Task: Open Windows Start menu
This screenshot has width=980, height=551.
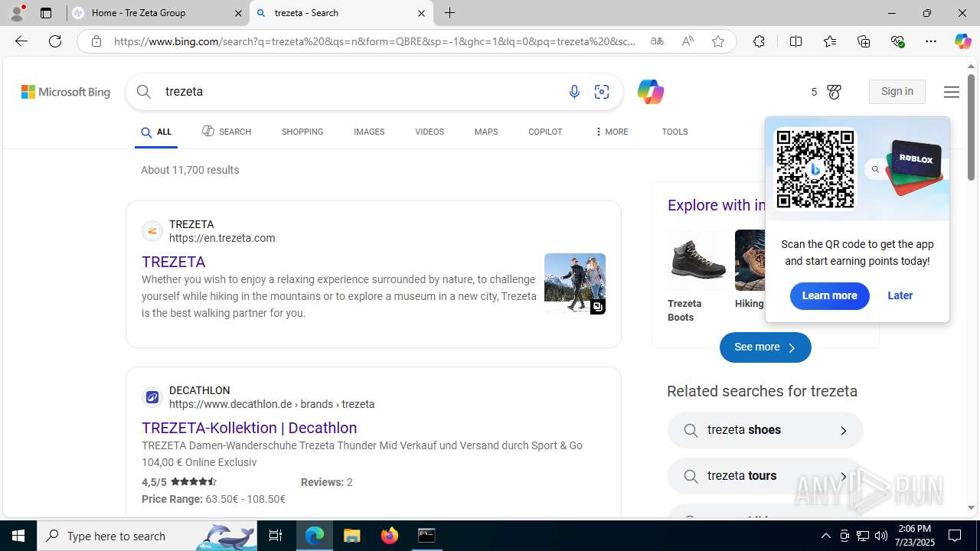Action: click(x=18, y=536)
